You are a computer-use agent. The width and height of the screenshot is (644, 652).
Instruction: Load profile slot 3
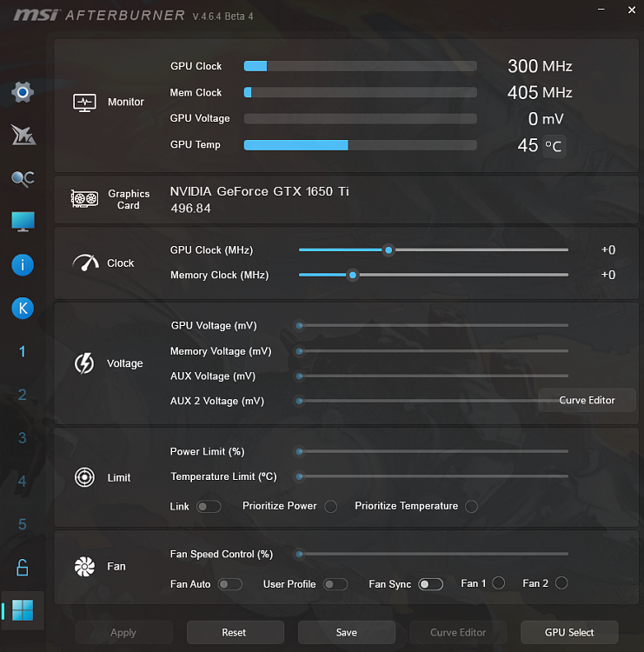[23, 438]
